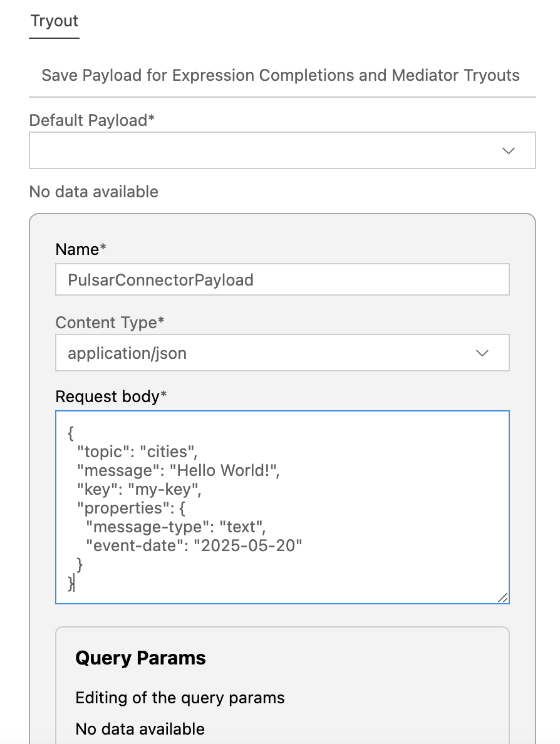Click the Query Params heading
This screenshot has width=560, height=744.
click(x=140, y=658)
